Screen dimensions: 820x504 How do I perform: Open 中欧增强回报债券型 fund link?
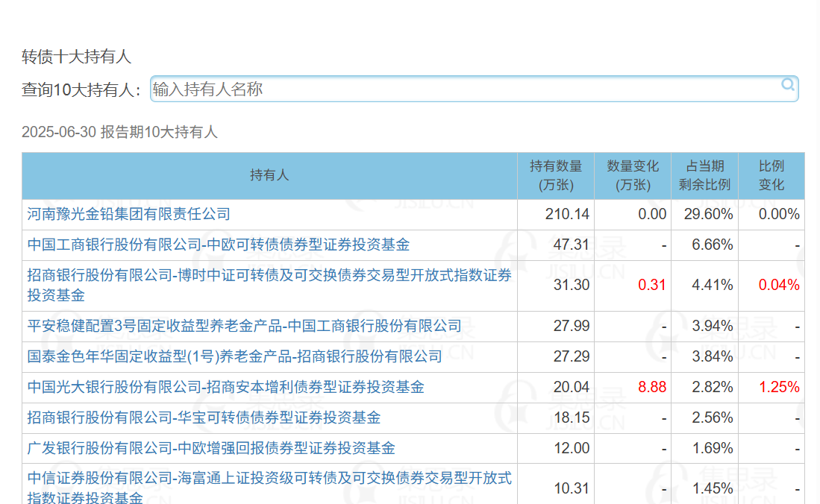click(x=211, y=449)
